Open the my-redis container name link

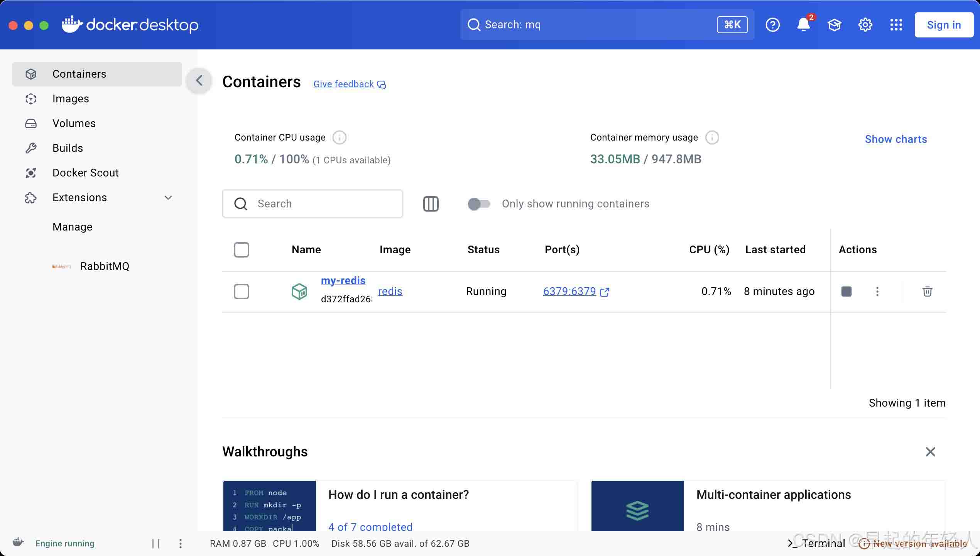343,280
